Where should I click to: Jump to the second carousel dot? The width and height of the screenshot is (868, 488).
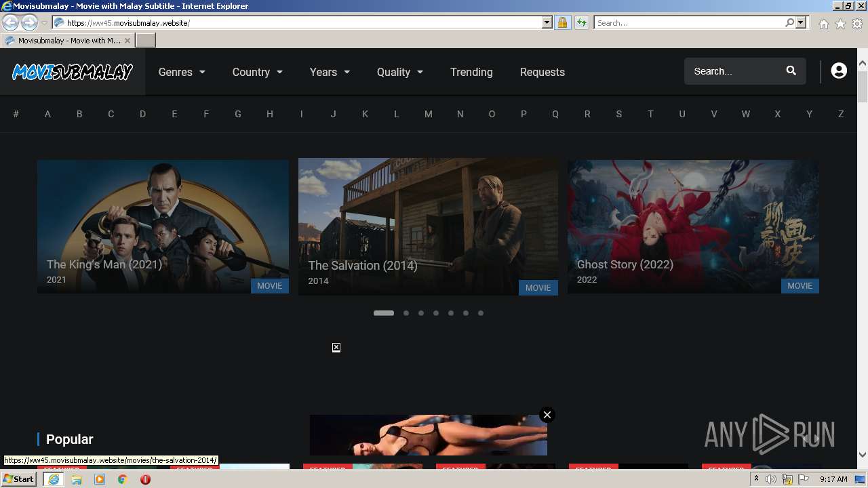(406, 313)
